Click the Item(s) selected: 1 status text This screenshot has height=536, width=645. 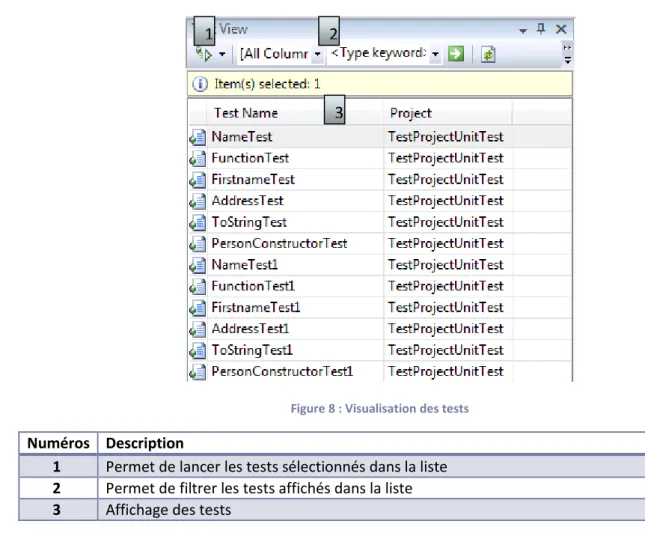(267, 84)
